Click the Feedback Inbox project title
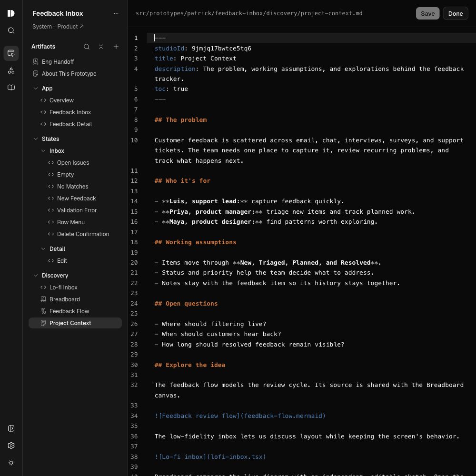 pyautogui.click(x=58, y=13)
